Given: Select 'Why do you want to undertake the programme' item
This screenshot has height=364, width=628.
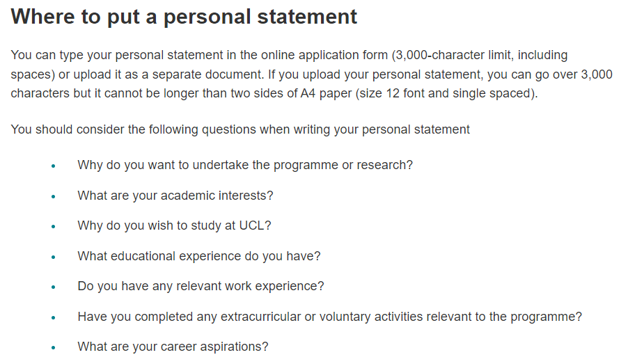Looking at the screenshot, I should (x=245, y=165).
